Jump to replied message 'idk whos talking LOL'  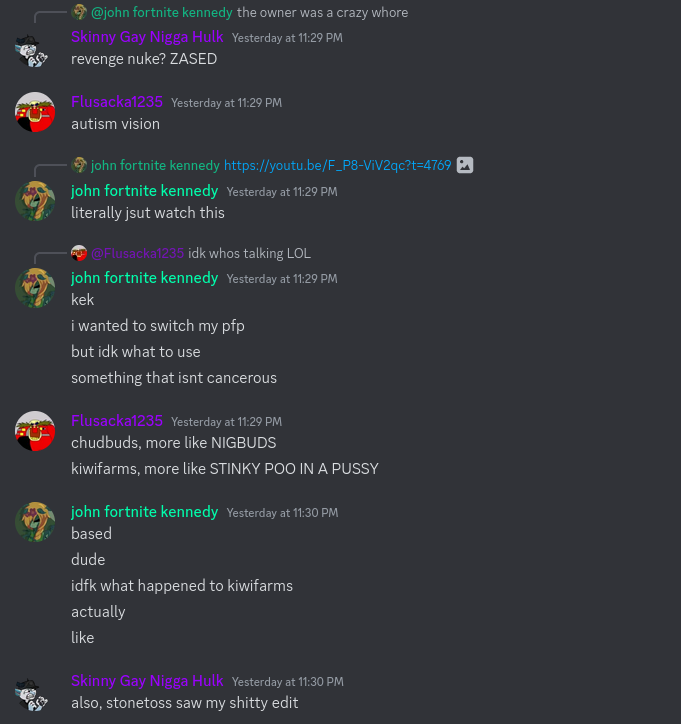249,253
